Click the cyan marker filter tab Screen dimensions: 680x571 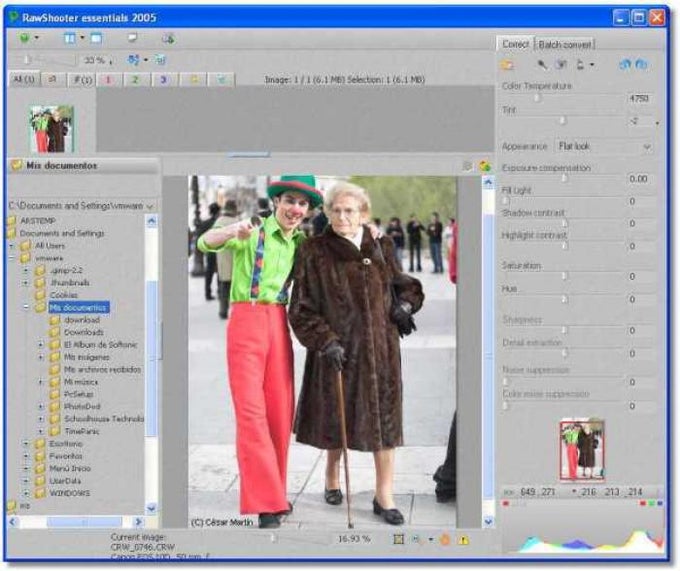pyautogui.click(x=222, y=80)
